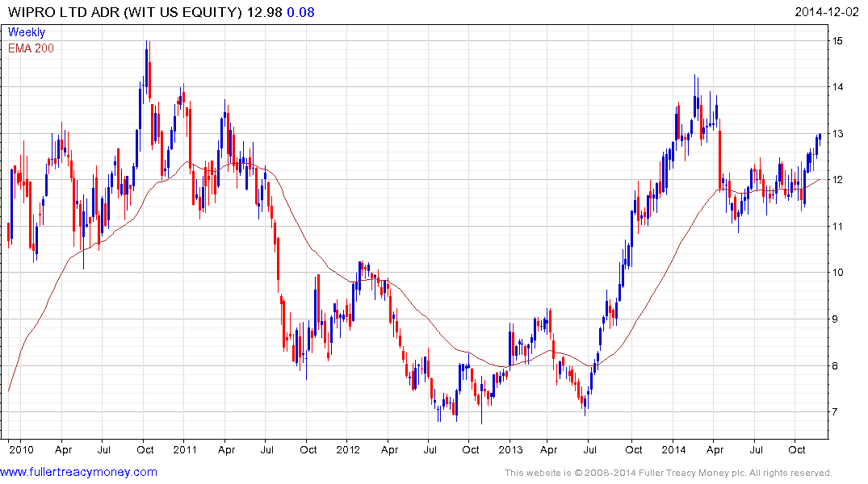Click the 13 price axis label
The image size is (868, 484).
pyautogui.click(x=837, y=133)
